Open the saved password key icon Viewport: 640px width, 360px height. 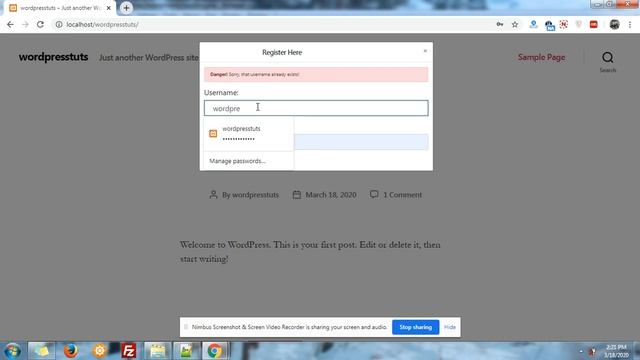(x=500, y=24)
